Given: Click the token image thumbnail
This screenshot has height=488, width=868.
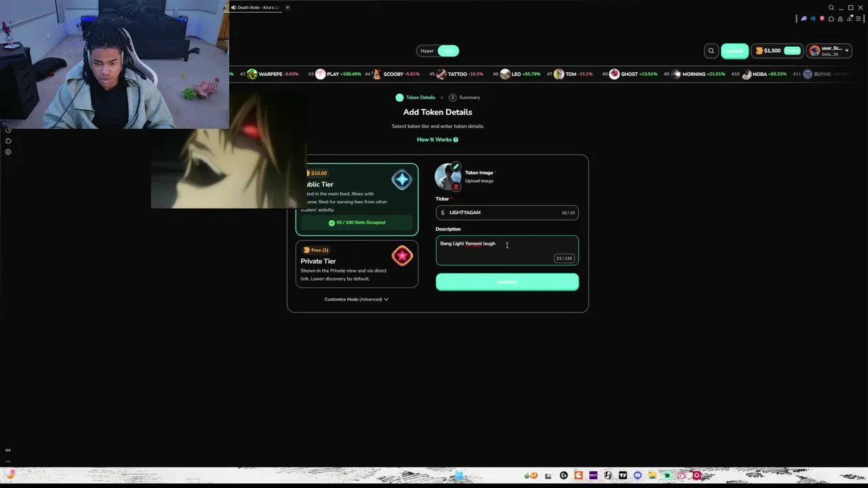Looking at the screenshot, I should coord(447,177).
